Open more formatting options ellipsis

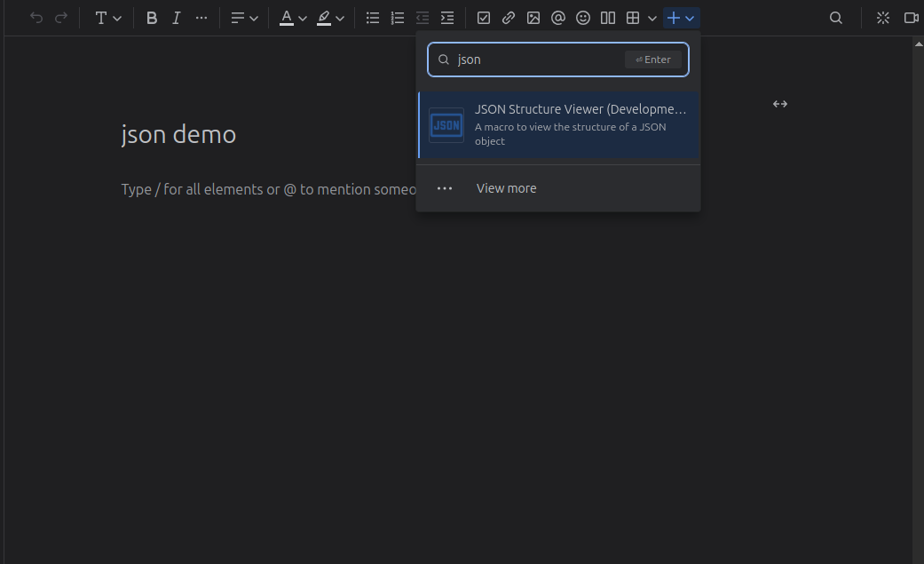[x=201, y=18]
